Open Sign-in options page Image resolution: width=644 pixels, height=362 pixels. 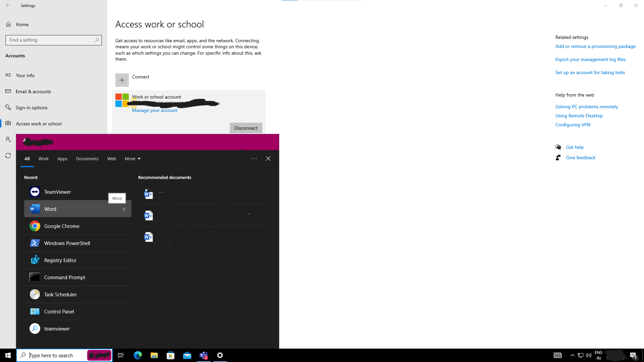pyautogui.click(x=54, y=108)
